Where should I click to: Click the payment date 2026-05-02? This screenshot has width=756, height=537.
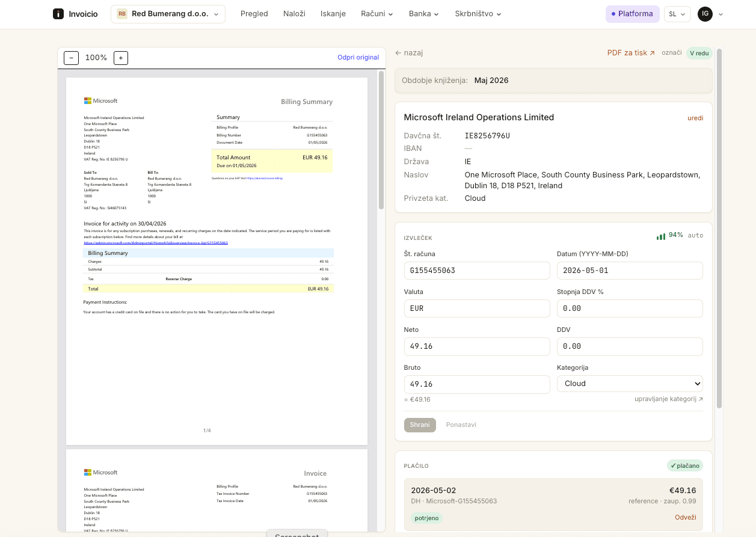coord(434,491)
